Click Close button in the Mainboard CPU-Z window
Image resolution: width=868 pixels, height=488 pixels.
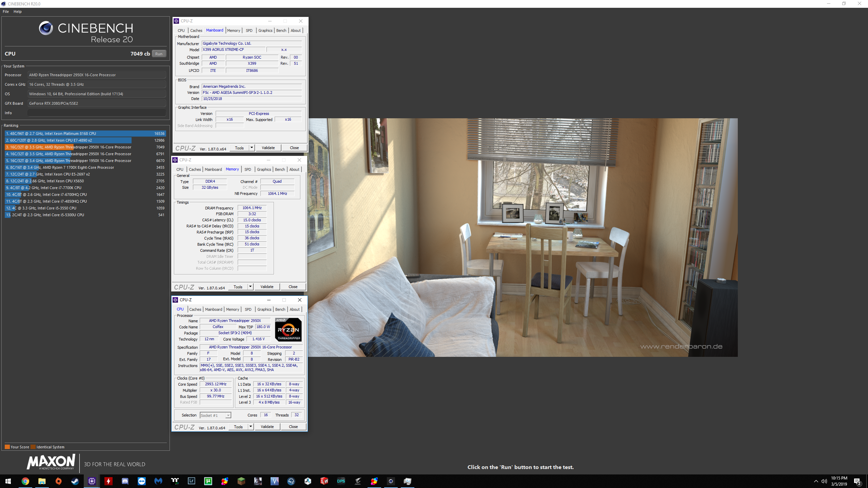coord(294,148)
